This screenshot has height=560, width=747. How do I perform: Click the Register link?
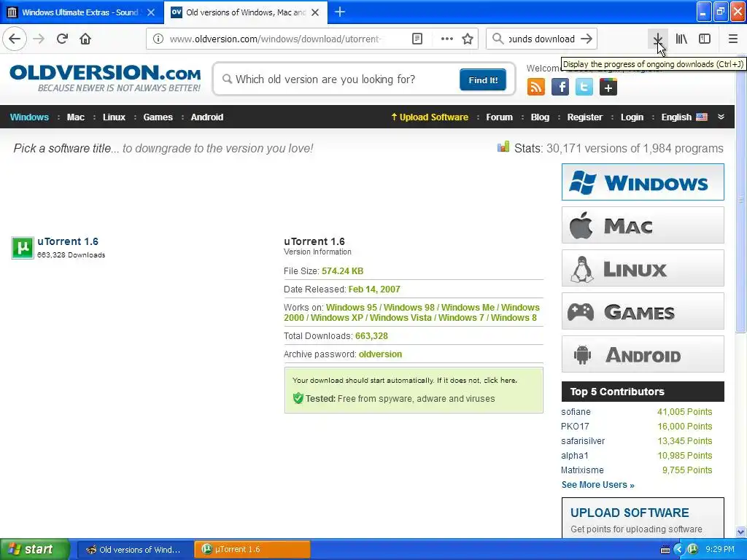(x=584, y=117)
